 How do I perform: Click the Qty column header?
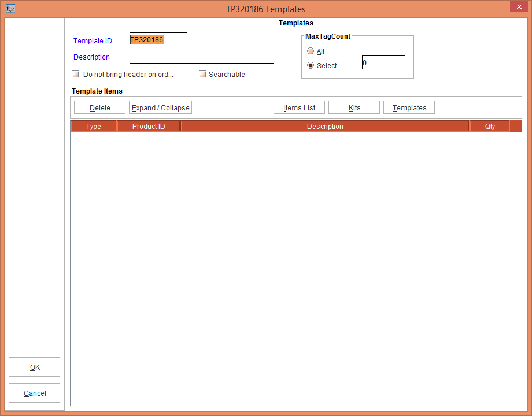pyautogui.click(x=489, y=126)
